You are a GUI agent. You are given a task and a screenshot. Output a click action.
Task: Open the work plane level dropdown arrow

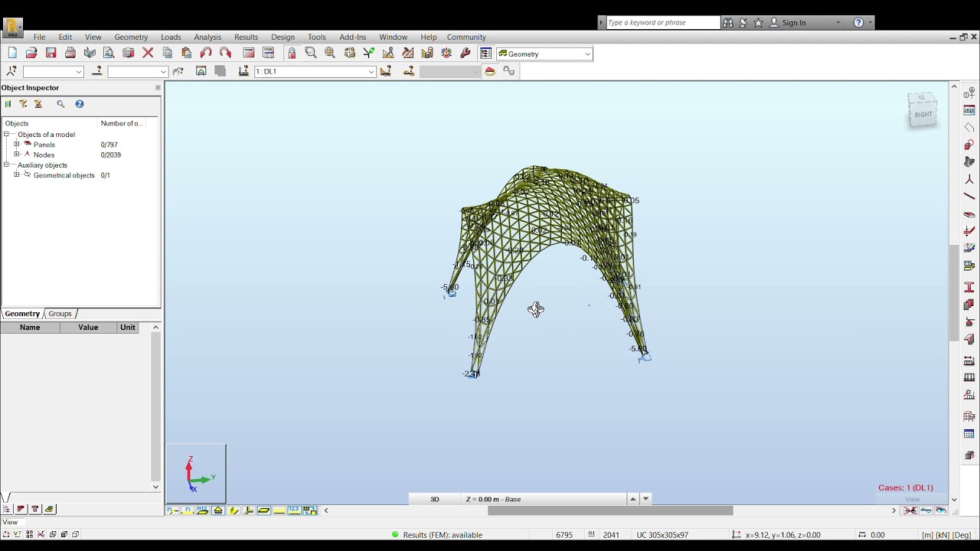tap(646, 499)
